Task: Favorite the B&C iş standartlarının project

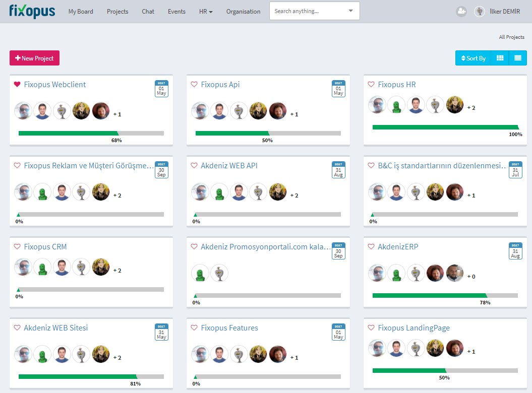Action: [371, 165]
